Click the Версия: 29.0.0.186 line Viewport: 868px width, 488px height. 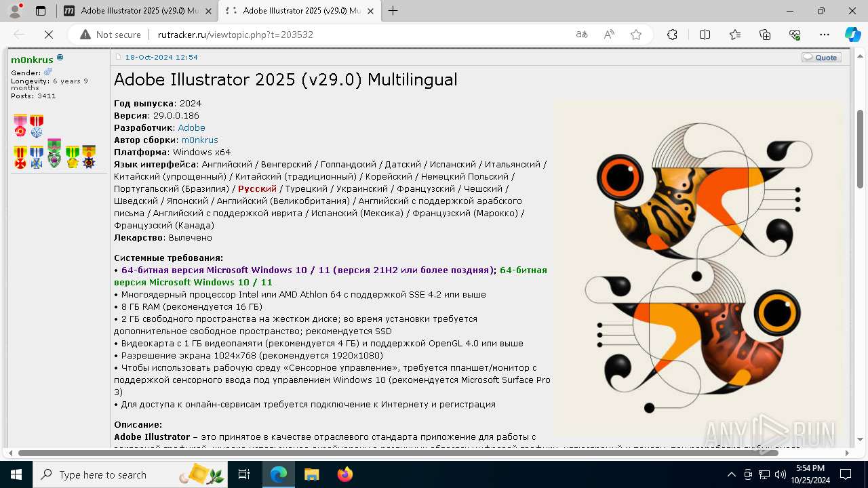coord(157,116)
